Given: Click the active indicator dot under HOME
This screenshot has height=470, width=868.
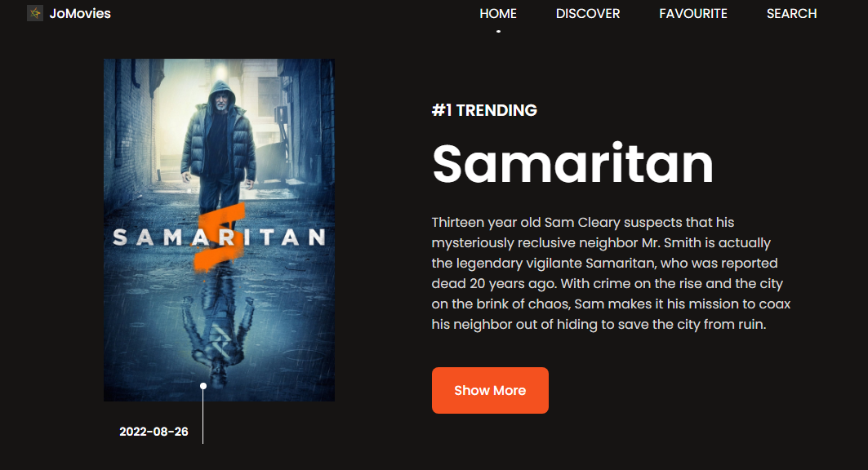Looking at the screenshot, I should click(498, 32).
